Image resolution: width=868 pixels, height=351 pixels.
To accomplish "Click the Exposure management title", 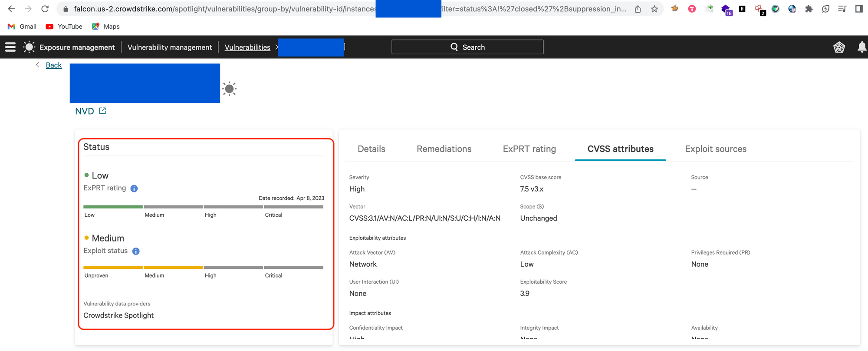I will (x=77, y=47).
